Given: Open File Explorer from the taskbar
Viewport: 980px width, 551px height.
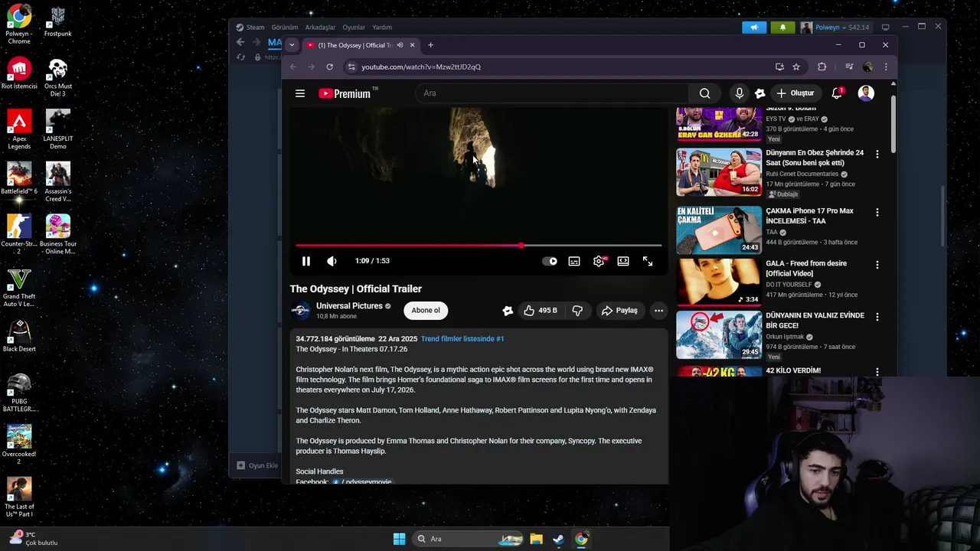Looking at the screenshot, I should (536, 539).
